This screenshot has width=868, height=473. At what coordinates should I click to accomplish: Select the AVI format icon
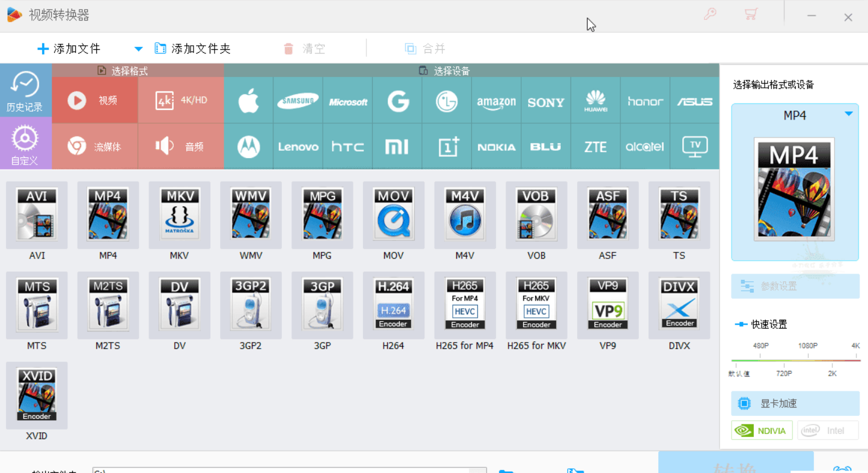pos(37,215)
